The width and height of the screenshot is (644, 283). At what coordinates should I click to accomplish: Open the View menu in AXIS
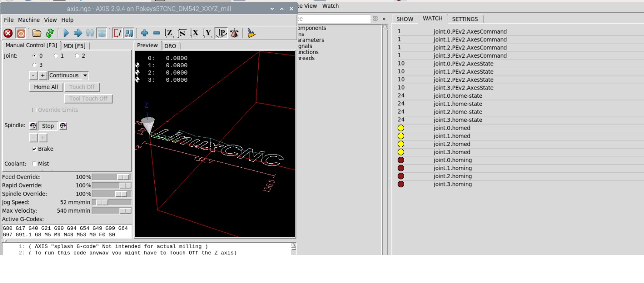pos(51,20)
